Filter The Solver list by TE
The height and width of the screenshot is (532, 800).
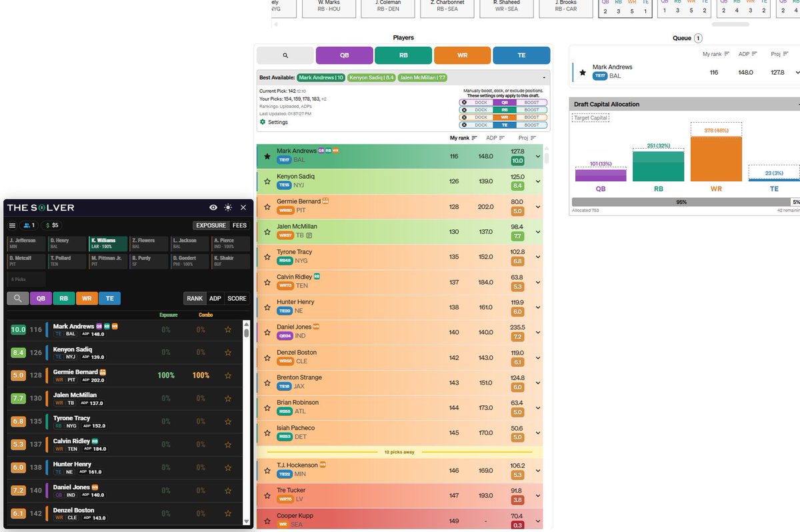coord(110,299)
